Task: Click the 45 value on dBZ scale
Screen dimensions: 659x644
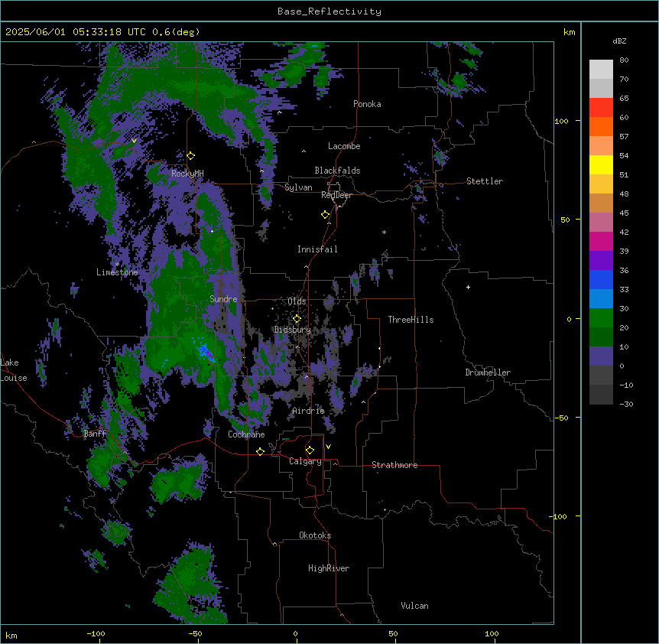Action: pyautogui.click(x=624, y=213)
